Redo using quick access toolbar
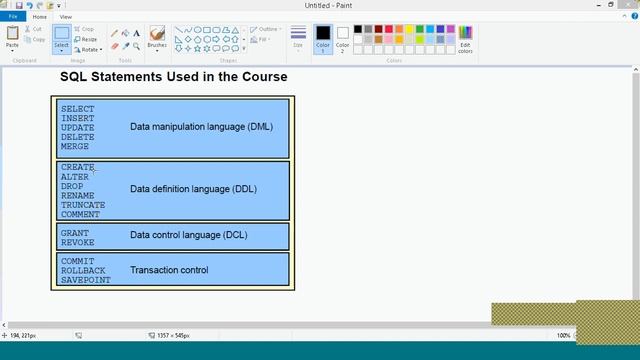Image resolution: width=640 pixels, height=360 pixels. tap(40, 5)
